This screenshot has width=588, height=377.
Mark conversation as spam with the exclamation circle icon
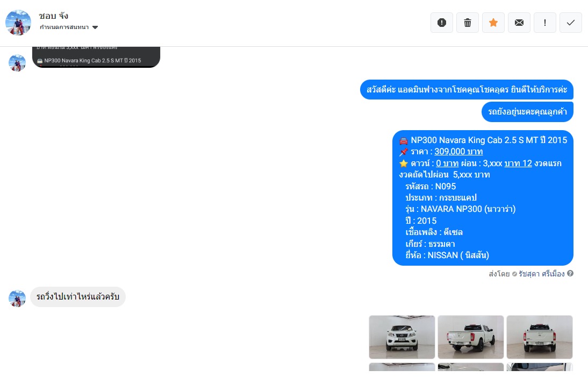pos(442,23)
